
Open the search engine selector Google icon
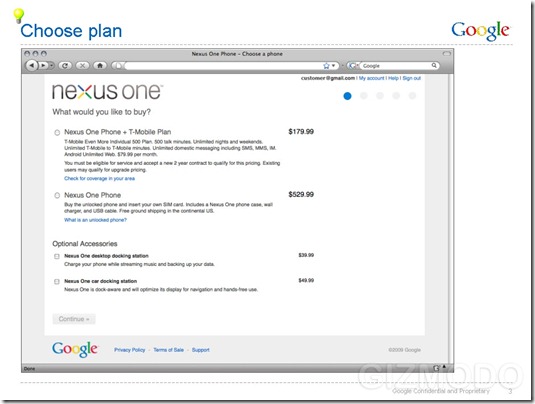coord(353,66)
